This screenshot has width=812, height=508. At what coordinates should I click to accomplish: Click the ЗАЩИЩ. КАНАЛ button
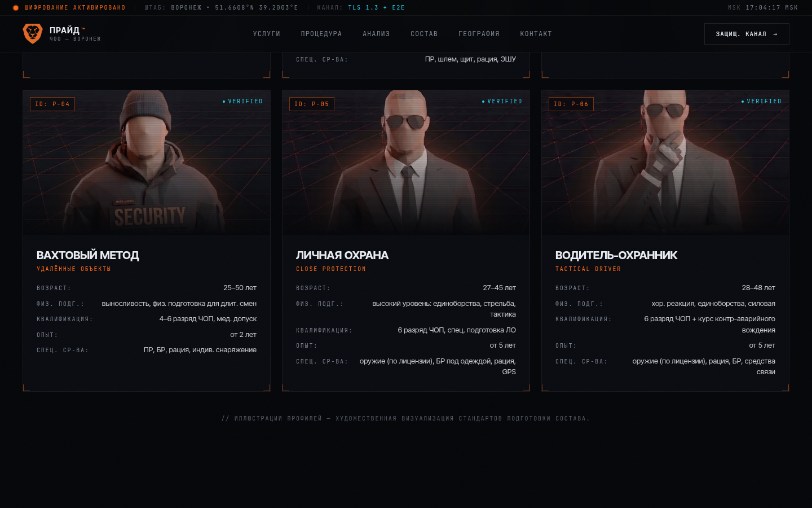[747, 34]
